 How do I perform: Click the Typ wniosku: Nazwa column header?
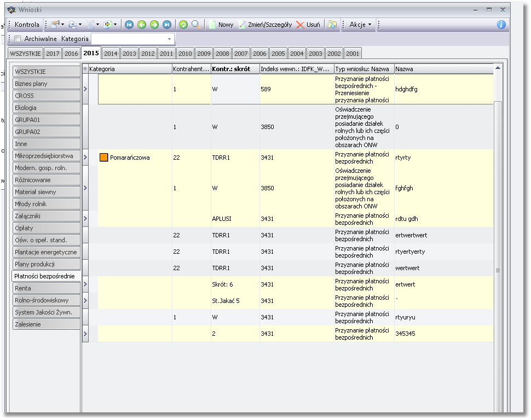coord(364,69)
